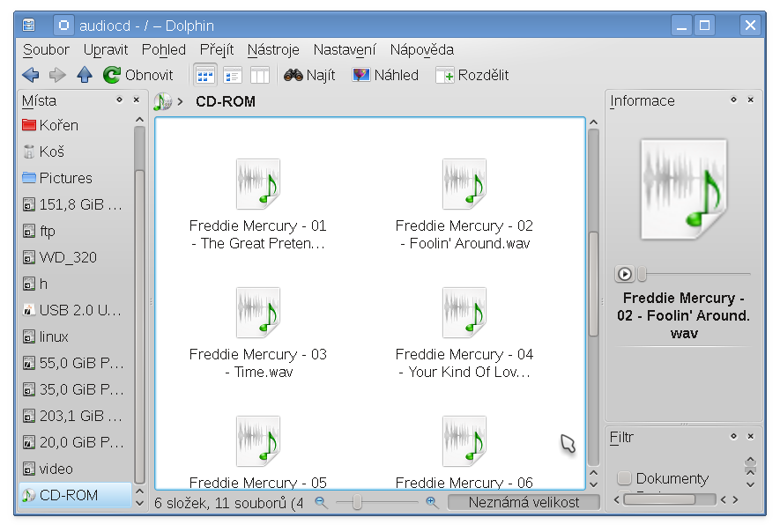Click the CD-ROM breadcrumb label
Viewport: 780px width, 532px height.
pos(226,101)
